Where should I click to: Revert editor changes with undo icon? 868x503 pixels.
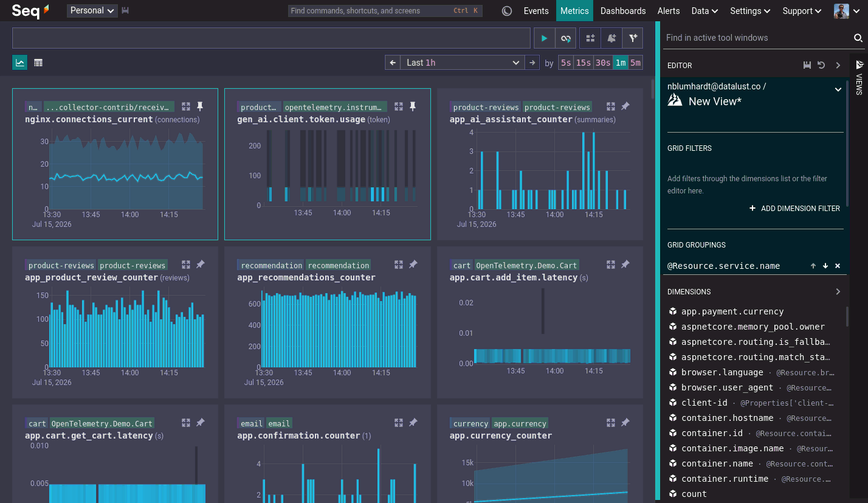(821, 65)
